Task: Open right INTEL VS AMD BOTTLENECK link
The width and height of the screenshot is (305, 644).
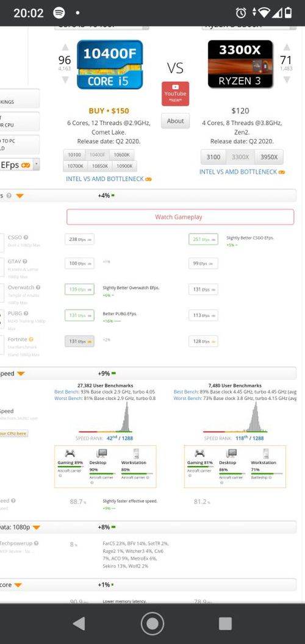Action: click(x=242, y=172)
